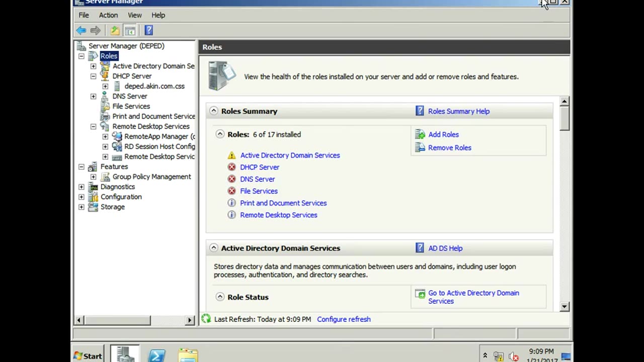Click the Roles Summary Help icon
This screenshot has width=644, height=362.
[x=420, y=111]
